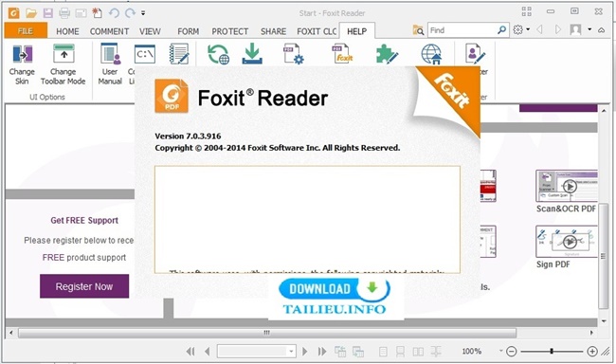Click the green puzzle piece plug-in icon
Screen dimensions: 616x364
pos(387,54)
